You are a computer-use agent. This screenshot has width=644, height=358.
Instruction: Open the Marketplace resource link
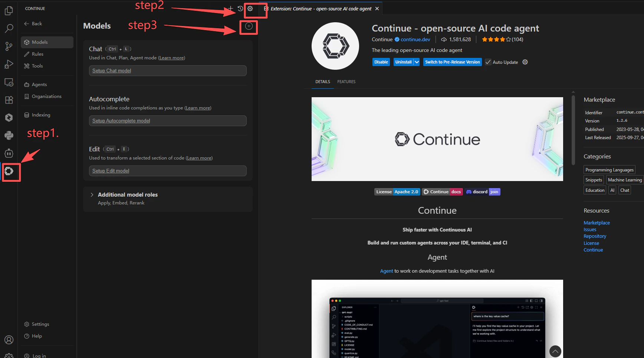point(597,223)
